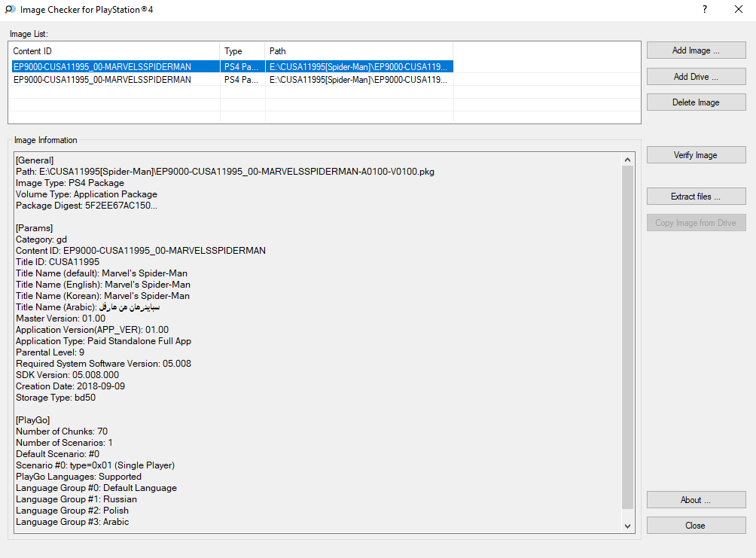756x558 pixels.
Task: Click 'Language Group #3: Arabic' line
Action: 72,522
